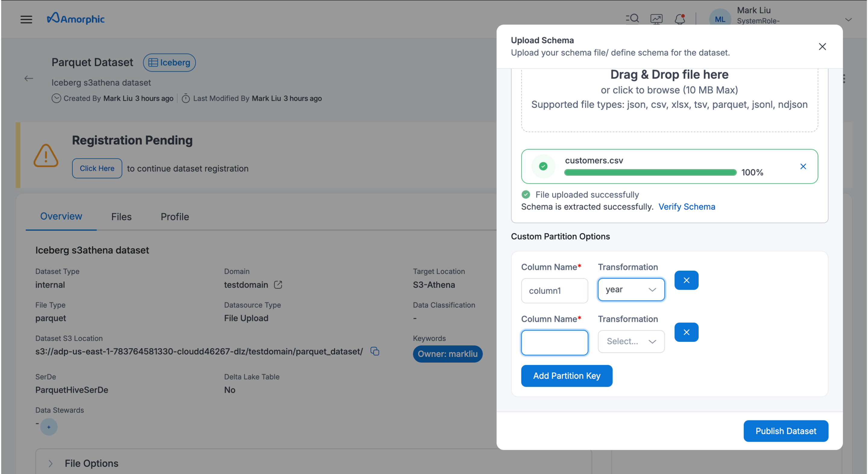
Task: Open the year Transformation dropdown
Action: [631, 289]
